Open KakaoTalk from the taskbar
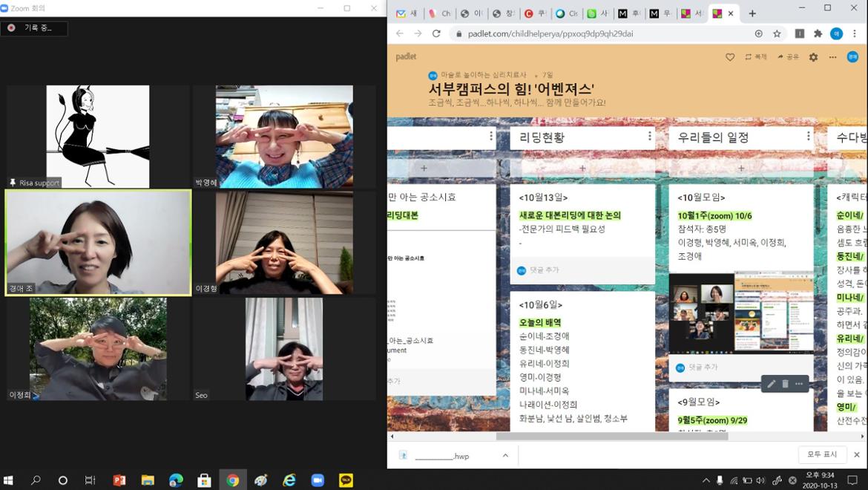Viewport: 868px width, 490px height. 346,480
